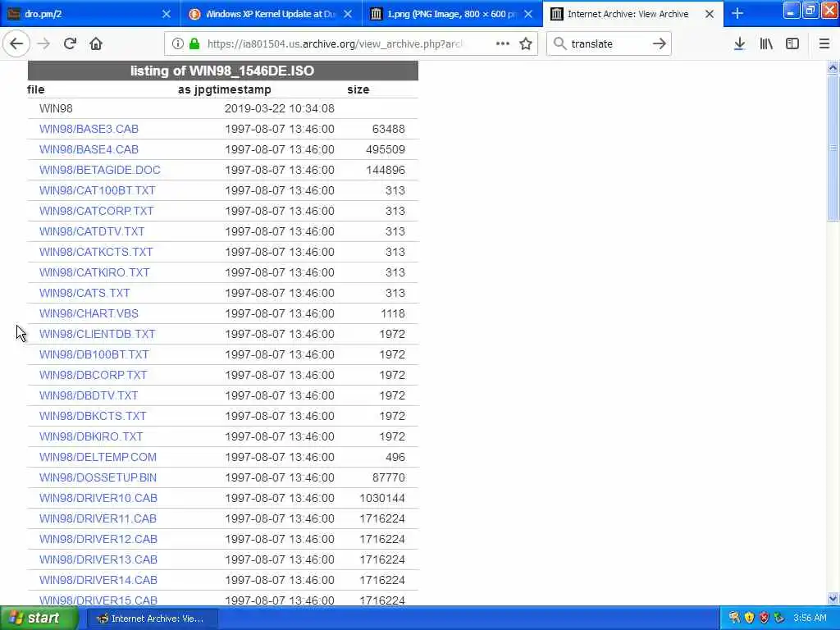Open WIN98/CATKIRO.TXT link
Screen dimensions: 840x630
94,272
